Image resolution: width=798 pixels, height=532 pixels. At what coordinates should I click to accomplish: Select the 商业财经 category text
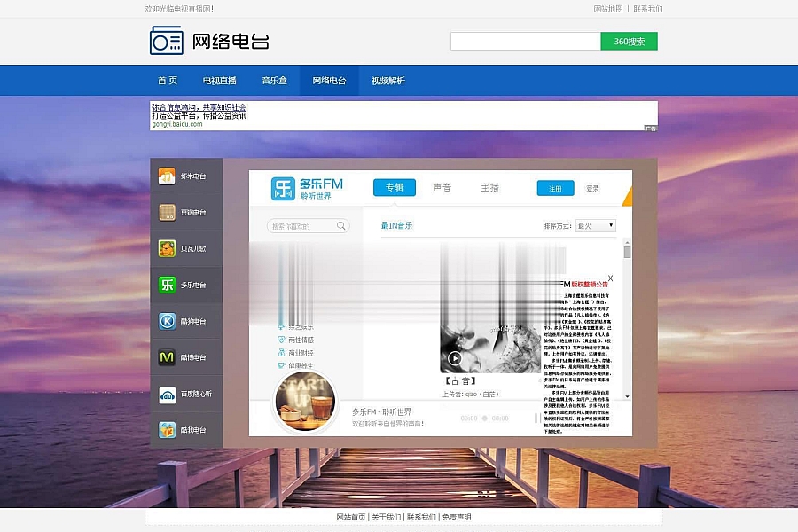tap(301, 353)
